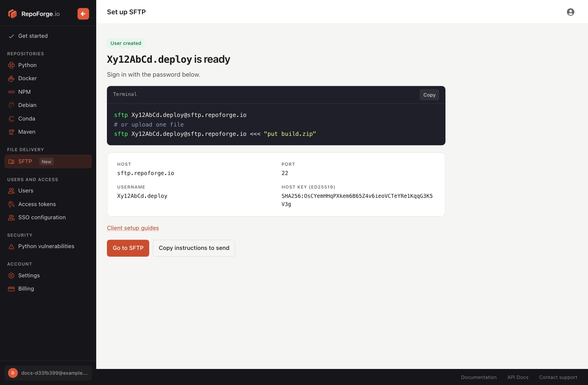588x385 pixels.
Task: Click the Get started checkmark icon
Action: (11, 36)
